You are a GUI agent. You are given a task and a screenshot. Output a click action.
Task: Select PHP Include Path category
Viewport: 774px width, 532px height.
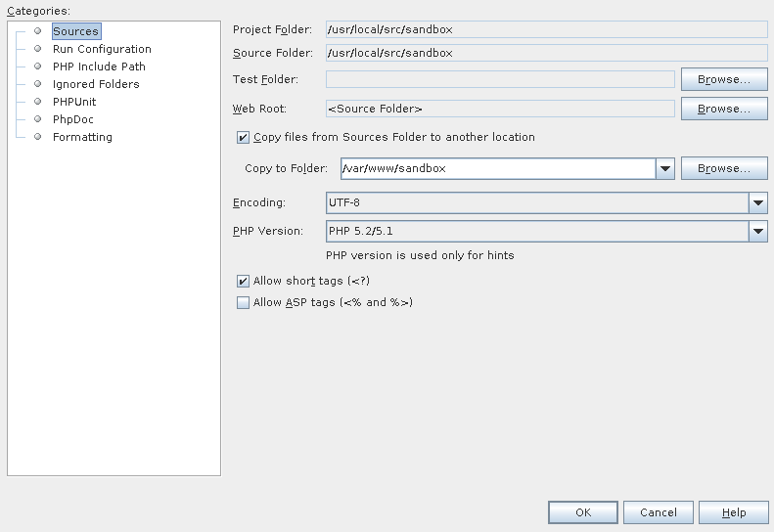coord(99,66)
